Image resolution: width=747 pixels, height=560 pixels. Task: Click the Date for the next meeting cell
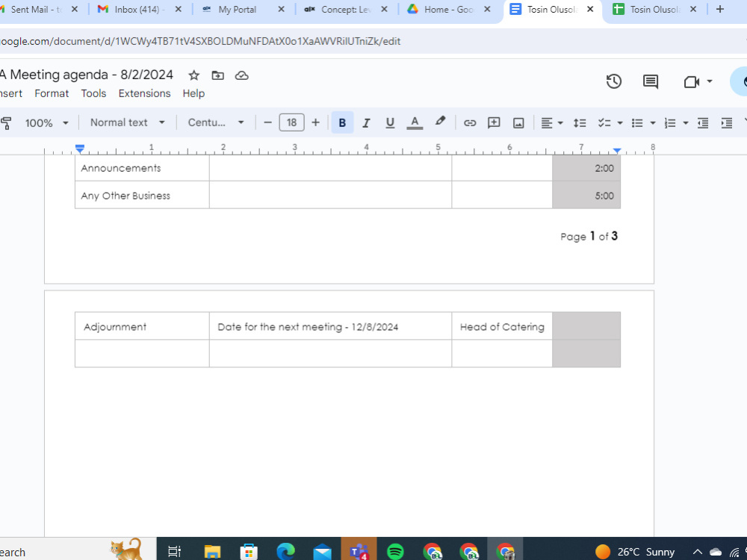point(330,326)
